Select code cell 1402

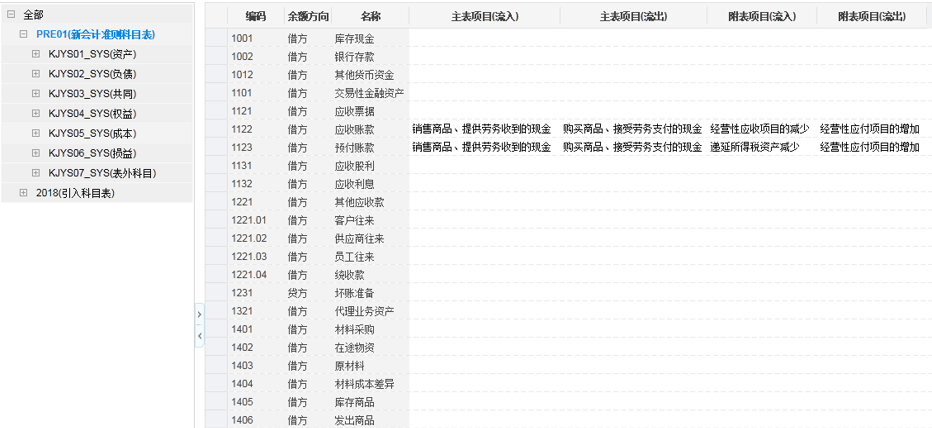coord(256,347)
